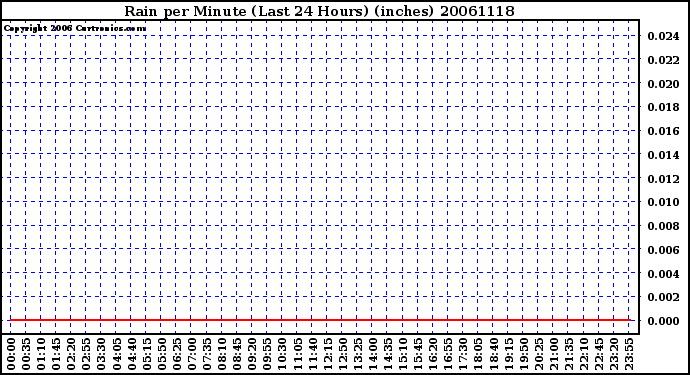Screen dimensions: 690x375
Task: Click the 22:10 time label
Action: 584,354
